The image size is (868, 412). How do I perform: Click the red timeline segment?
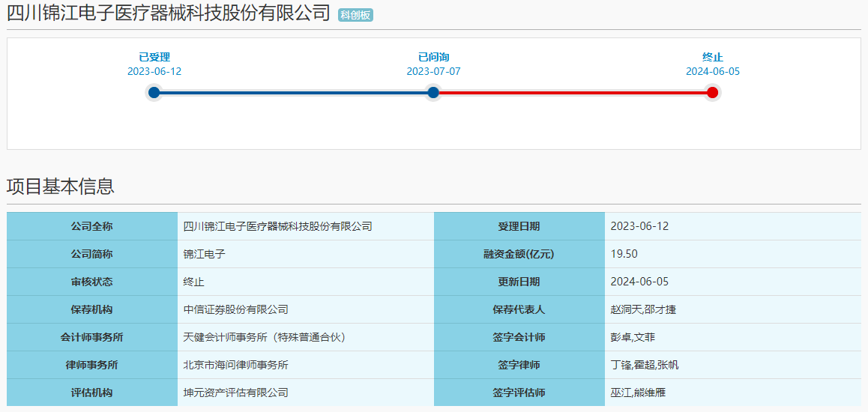tap(573, 93)
